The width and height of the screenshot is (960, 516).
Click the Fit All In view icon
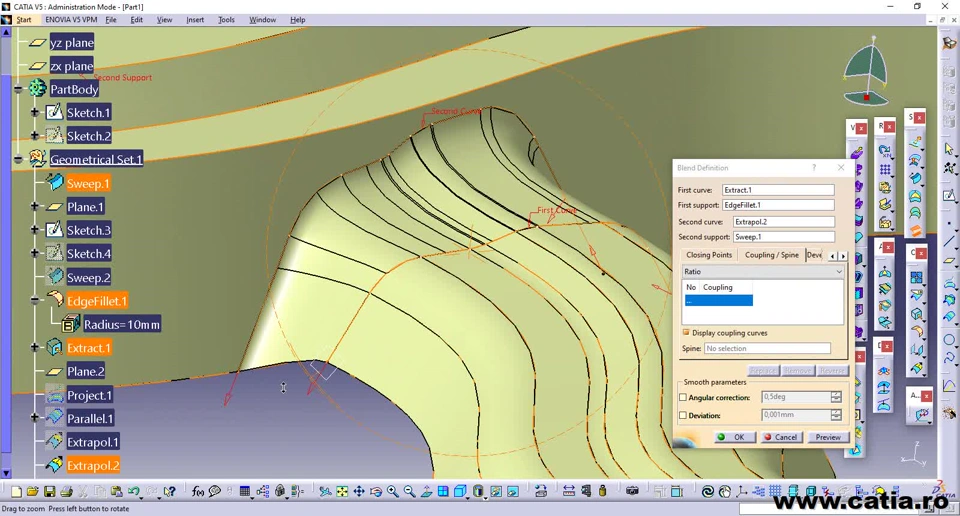[x=342, y=491]
